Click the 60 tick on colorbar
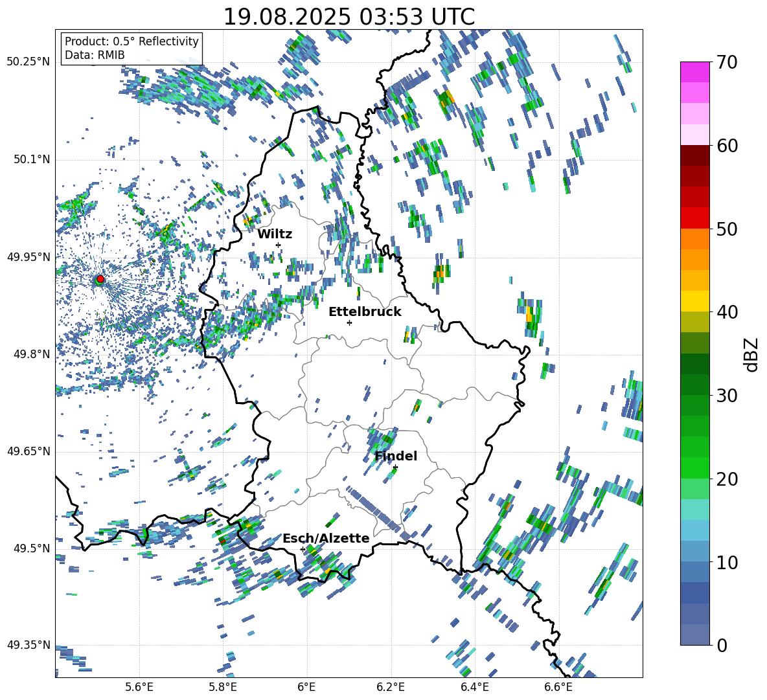The width and height of the screenshot is (767, 700). (727, 146)
